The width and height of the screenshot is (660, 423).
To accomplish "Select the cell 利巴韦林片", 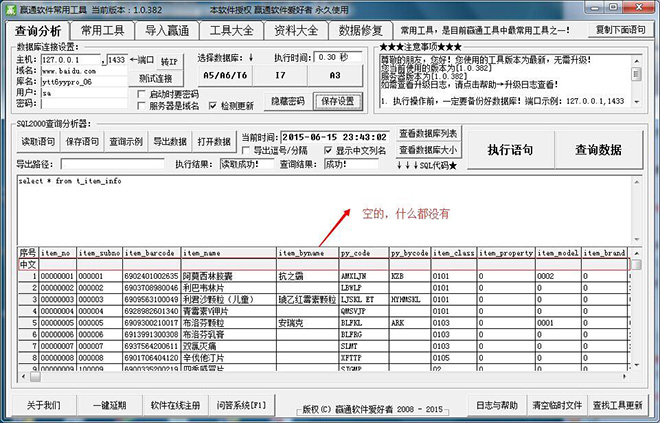I will 229,288.
